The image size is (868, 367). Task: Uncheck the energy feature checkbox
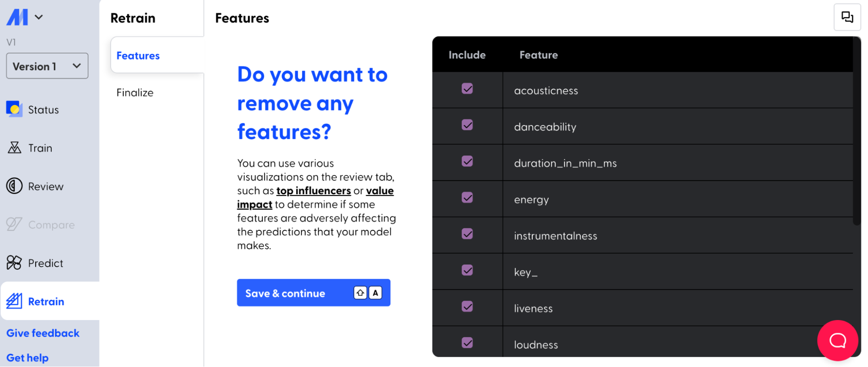pyautogui.click(x=467, y=198)
